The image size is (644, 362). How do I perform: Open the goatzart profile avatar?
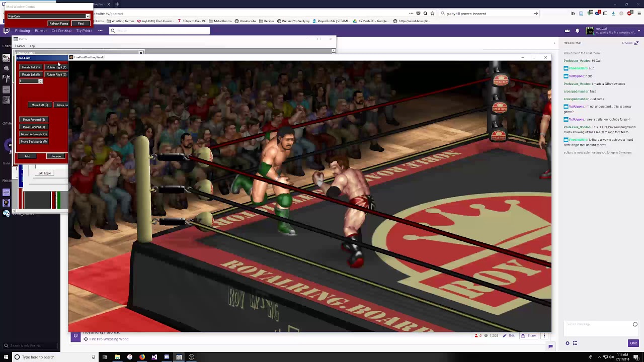[x=590, y=31]
